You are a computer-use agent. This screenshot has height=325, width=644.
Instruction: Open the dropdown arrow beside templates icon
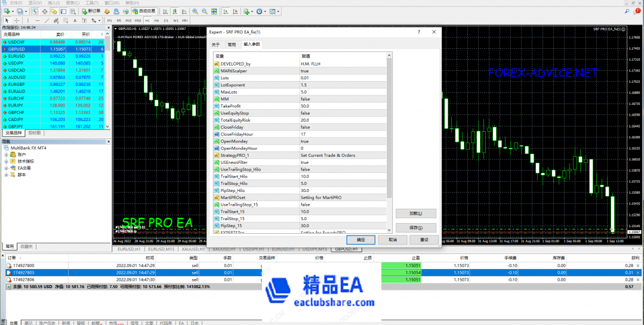click(279, 11)
